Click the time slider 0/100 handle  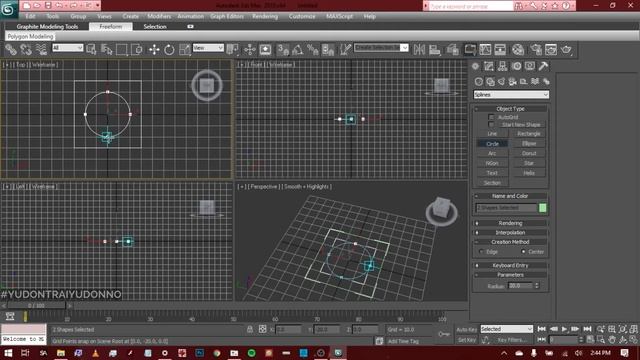click(36, 305)
